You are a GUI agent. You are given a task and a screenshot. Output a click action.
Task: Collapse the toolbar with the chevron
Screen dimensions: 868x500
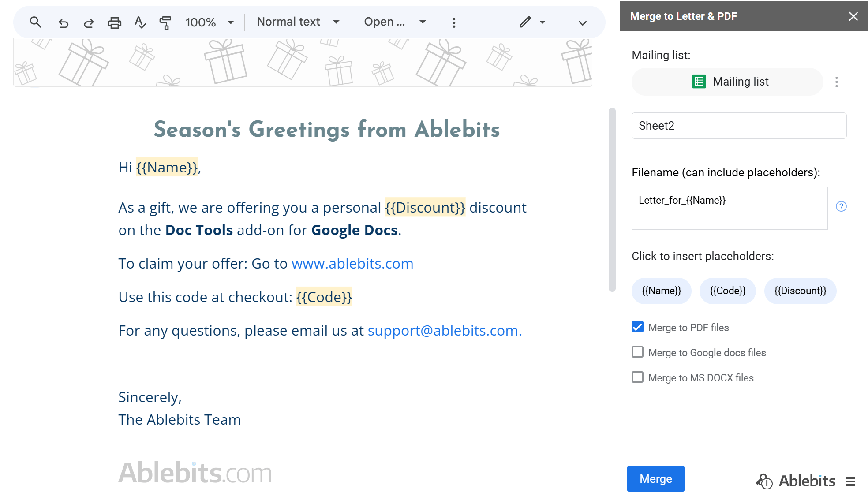[x=583, y=23]
